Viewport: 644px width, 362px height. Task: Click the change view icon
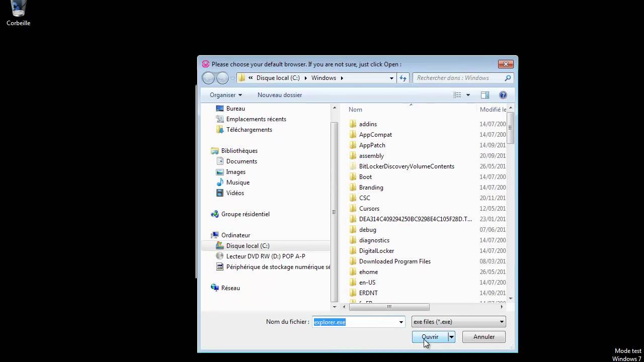(x=457, y=95)
